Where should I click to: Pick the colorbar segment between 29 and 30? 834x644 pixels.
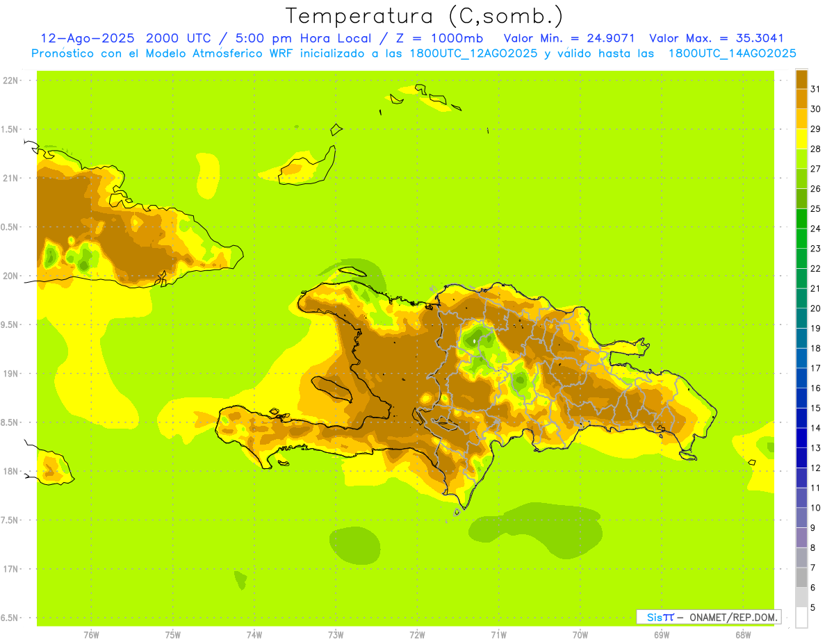tap(801, 119)
